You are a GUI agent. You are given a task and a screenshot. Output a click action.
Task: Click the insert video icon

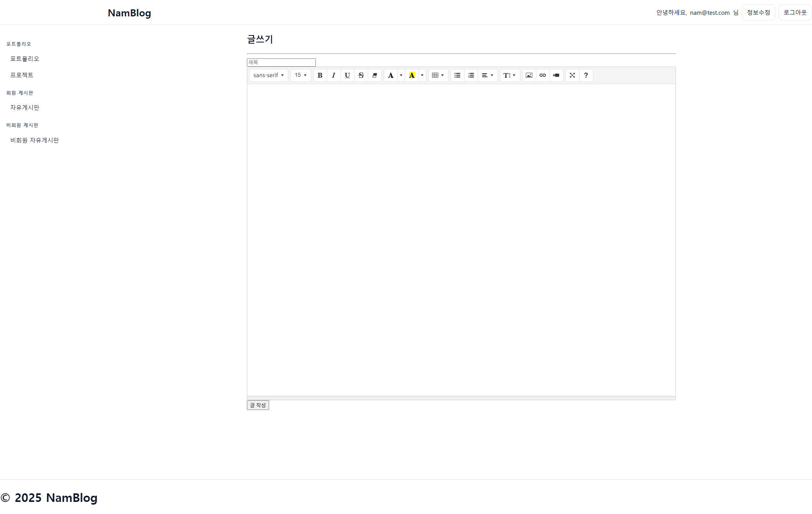point(556,75)
